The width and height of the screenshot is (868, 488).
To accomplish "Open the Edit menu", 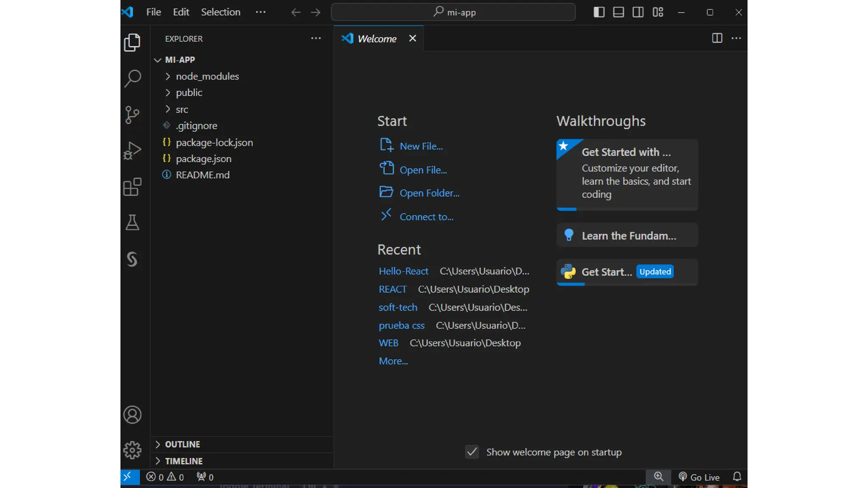I will point(181,12).
